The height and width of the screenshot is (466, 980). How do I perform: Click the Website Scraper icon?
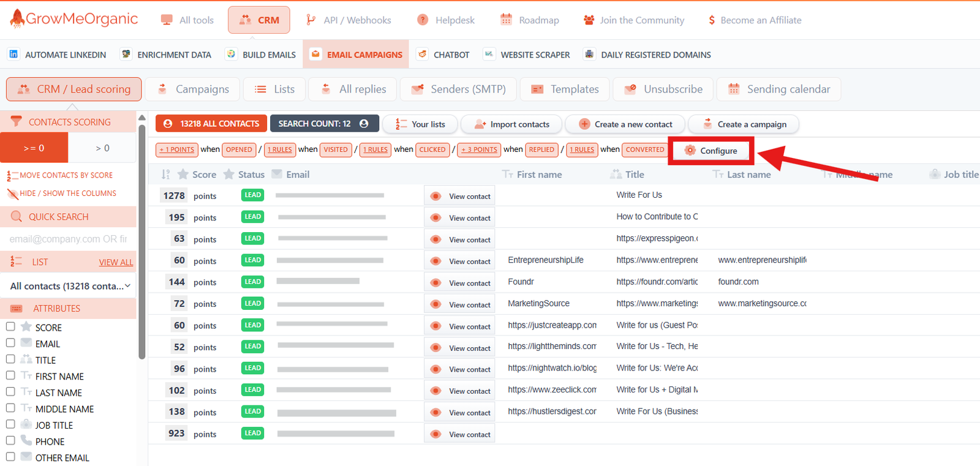(489, 54)
